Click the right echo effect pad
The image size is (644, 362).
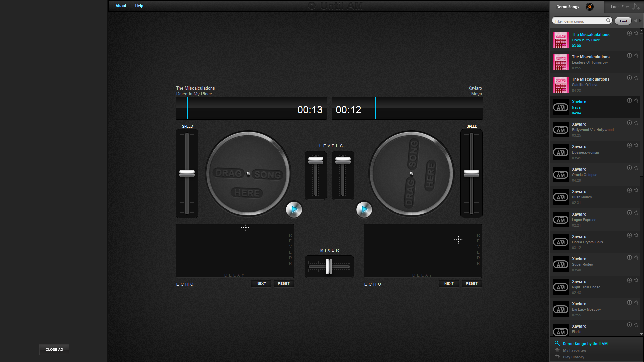coord(423,251)
